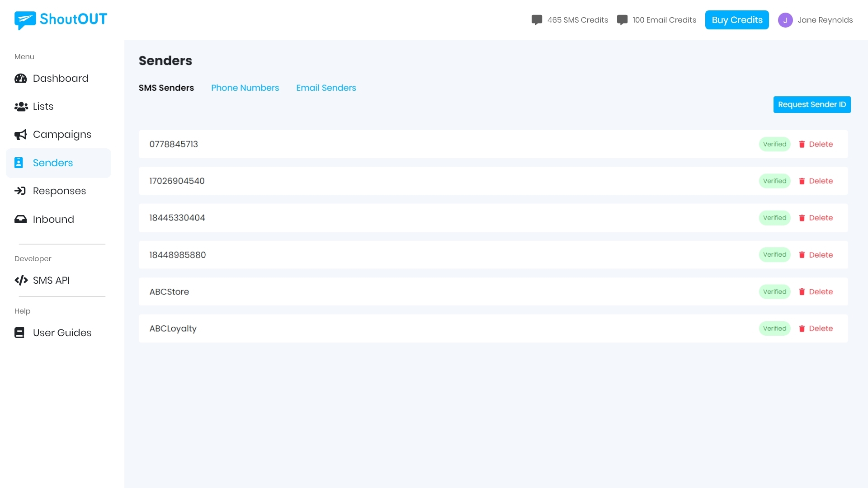Click the Request Sender ID button
This screenshot has height=488, width=868.
click(811, 105)
